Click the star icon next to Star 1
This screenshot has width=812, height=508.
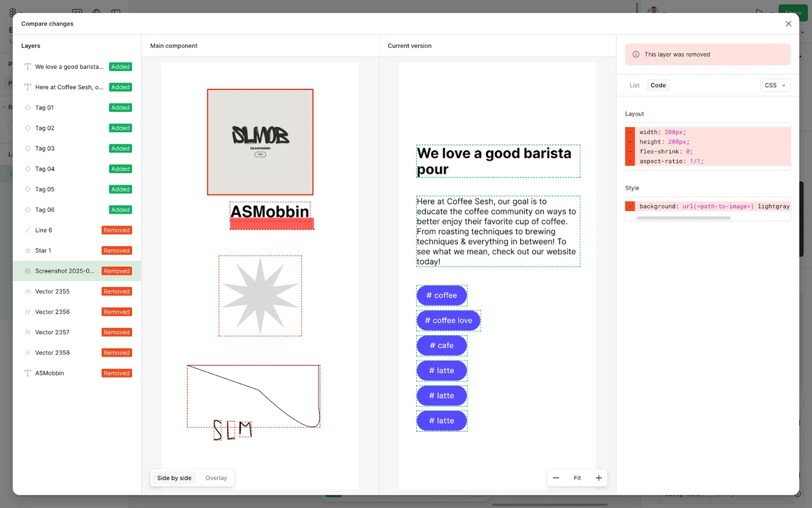click(x=28, y=250)
